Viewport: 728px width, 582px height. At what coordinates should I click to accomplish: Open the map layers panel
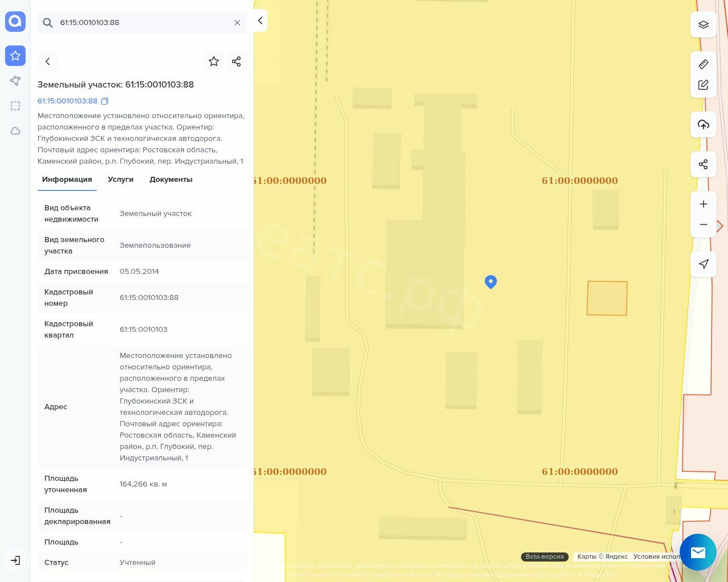(x=704, y=25)
